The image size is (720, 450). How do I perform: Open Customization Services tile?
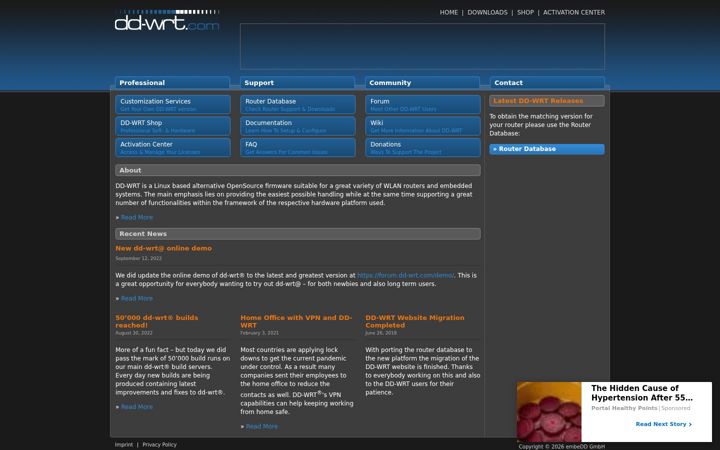pos(173,104)
